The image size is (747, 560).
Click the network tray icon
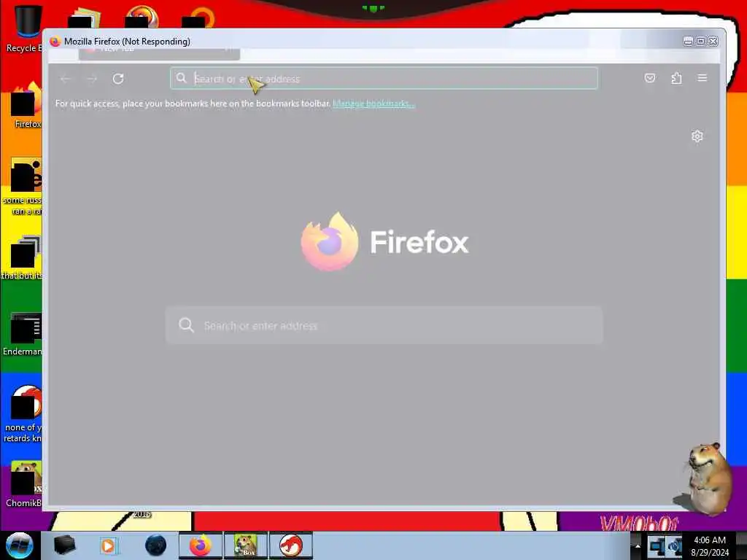click(657, 545)
